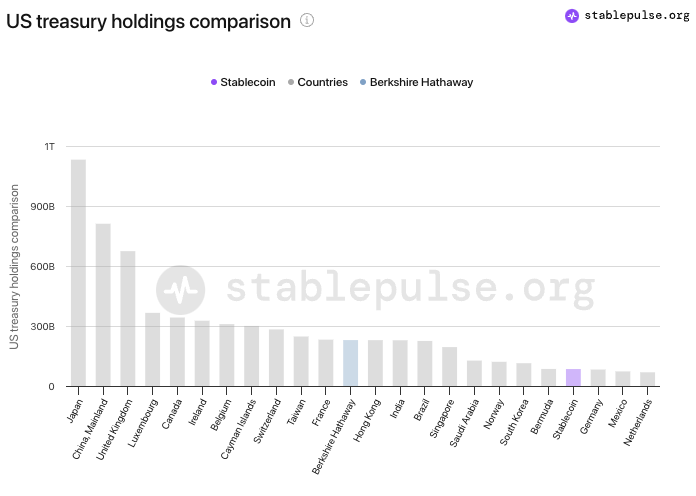
Task: Click the info icon beside the chart title
Action: [x=307, y=20]
